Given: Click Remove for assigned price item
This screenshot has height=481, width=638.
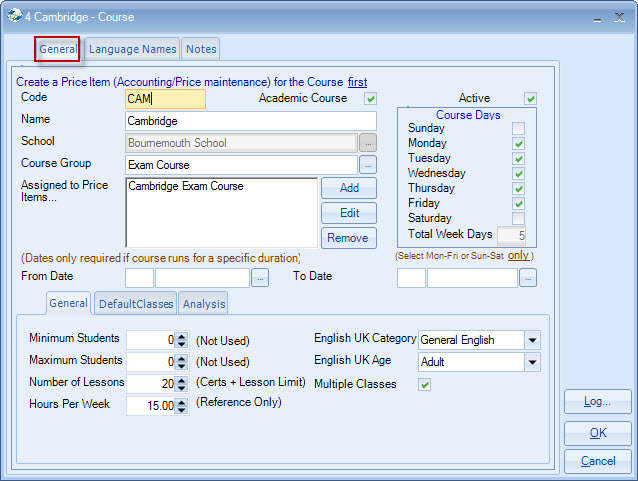Looking at the screenshot, I should point(349,238).
